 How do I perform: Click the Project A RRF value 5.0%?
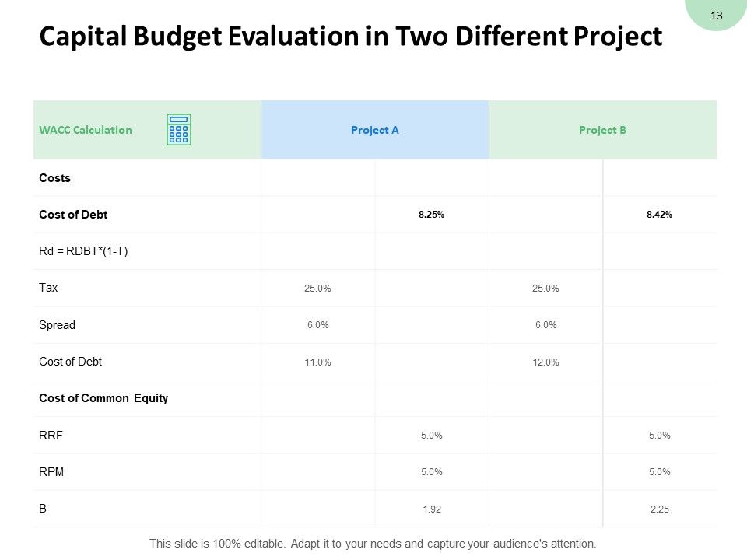(431, 436)
